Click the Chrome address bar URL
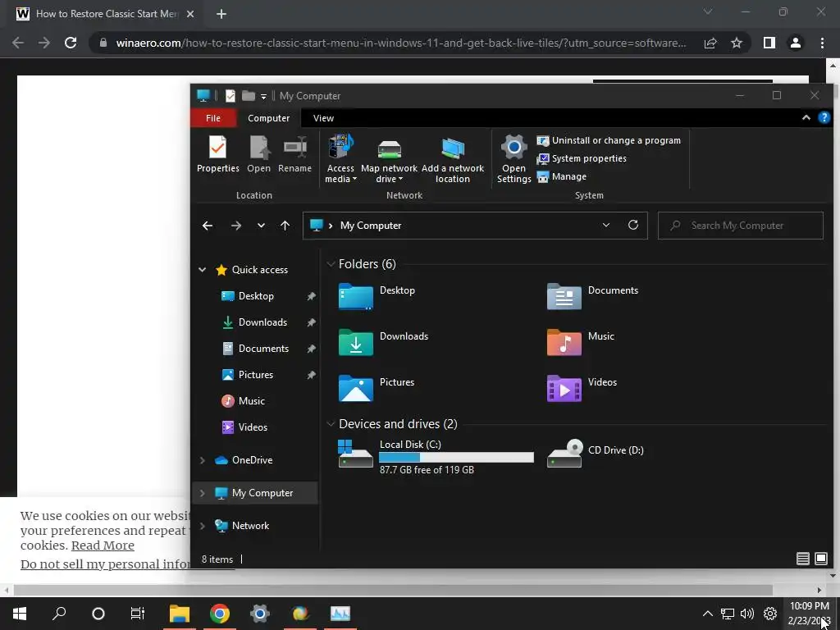Image resolution: width=840 pixels, height=630 pixels. click(400, 43)
